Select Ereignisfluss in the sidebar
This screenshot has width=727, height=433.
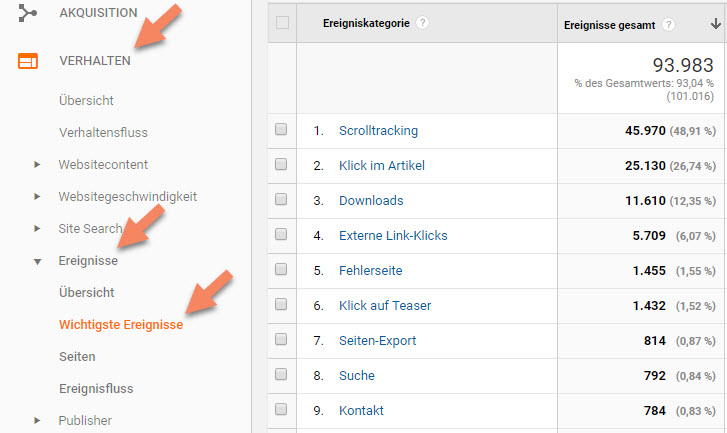[x=96, y=389]
